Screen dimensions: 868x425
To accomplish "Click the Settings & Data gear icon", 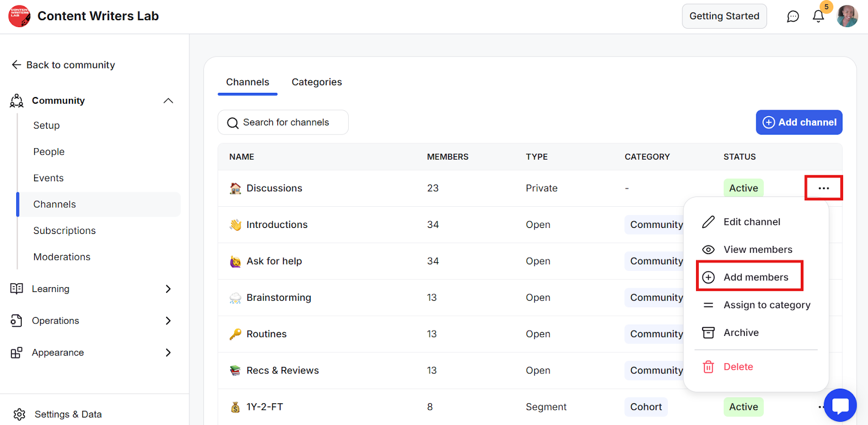I will point(20,414).
